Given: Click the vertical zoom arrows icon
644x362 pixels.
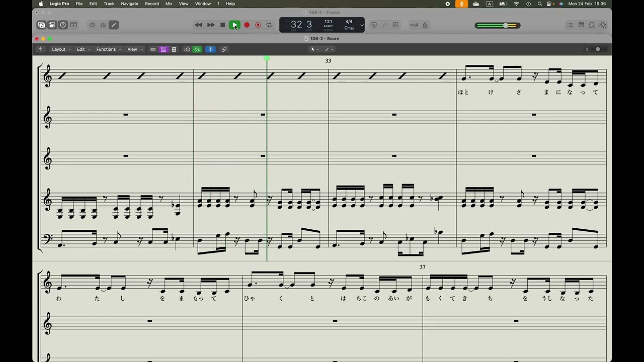Looking at the screenshot, I should (587, 49).
